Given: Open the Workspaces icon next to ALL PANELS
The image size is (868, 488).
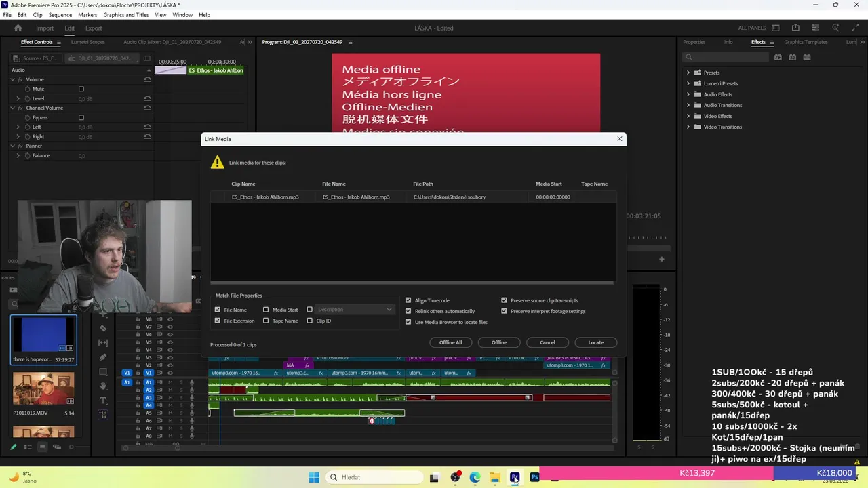Looking at the screenshot, I should pyautogui.click(x=776, y=28).
